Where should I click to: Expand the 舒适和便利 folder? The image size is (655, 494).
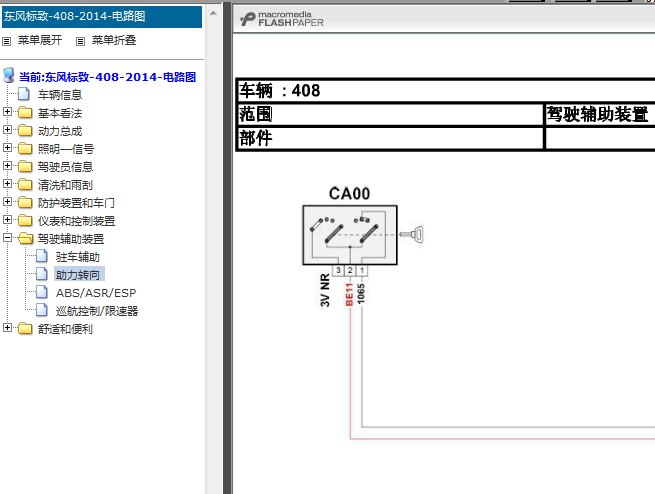[7, 327]
